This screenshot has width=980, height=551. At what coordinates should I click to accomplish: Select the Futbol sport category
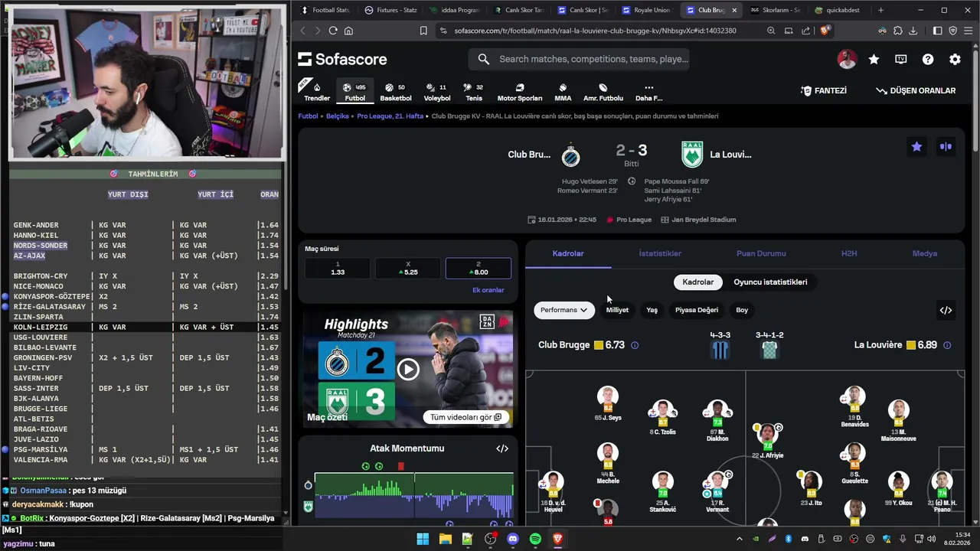[x=354, y=92]
